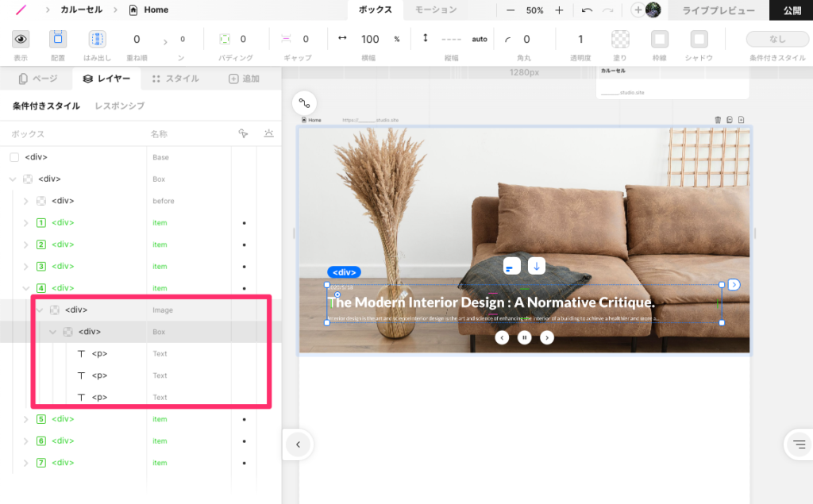The height and width of the screenshot is (504, 813).
Task: Expand item 6 div layer
Action: (x=25, y=441)
